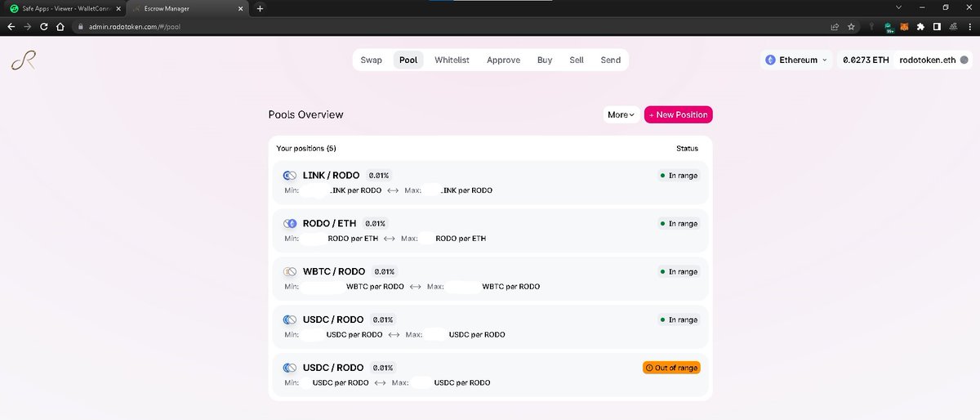Open the LINK / RODO position
Viewport: 980px width, 420px height.
pyautogui.click(x=490, y=183)
